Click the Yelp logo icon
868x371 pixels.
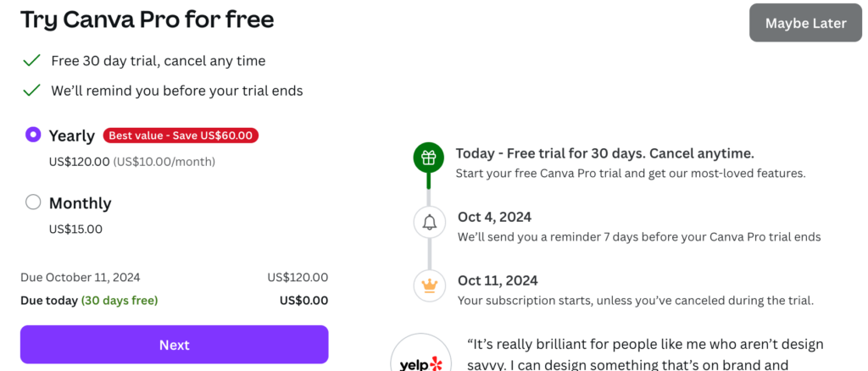tap(420, 361)
